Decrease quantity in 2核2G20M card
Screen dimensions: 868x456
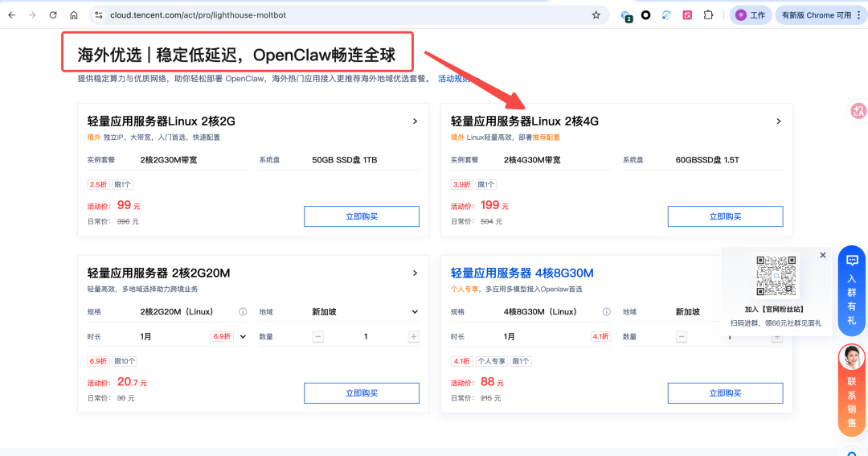pos(317,337)
